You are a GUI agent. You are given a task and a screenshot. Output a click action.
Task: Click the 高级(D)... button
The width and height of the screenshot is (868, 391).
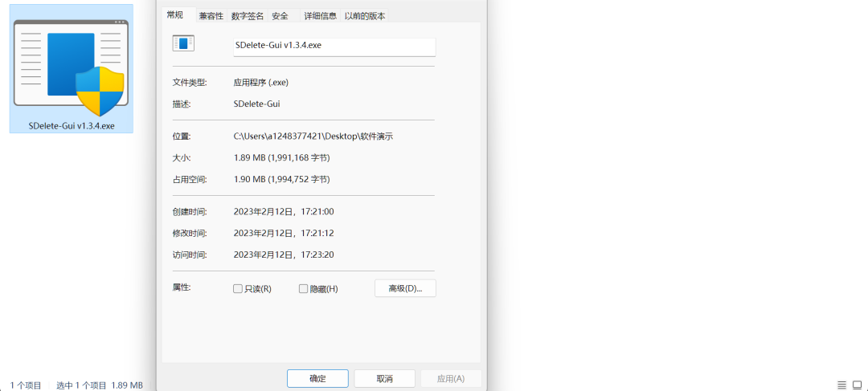pos(405,288)
